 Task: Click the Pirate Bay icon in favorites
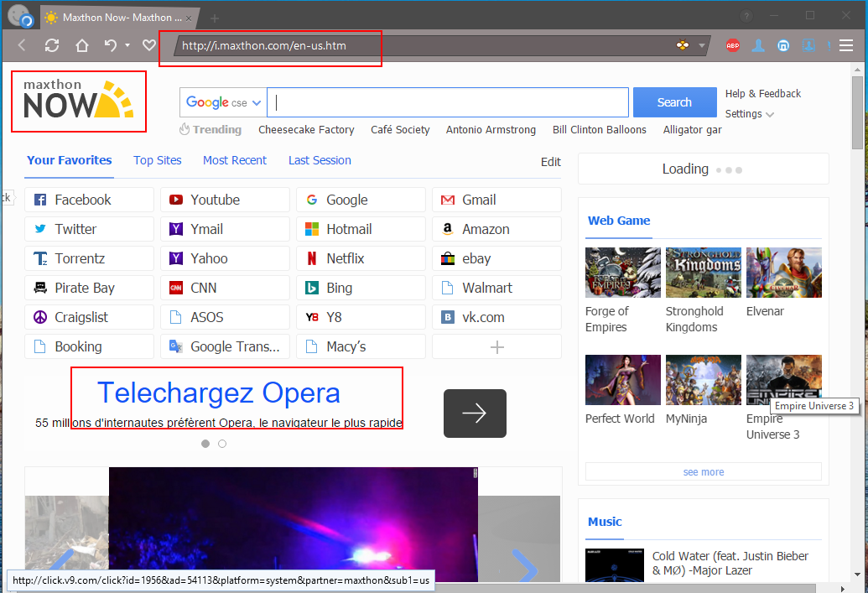click(x=40, y=288)
